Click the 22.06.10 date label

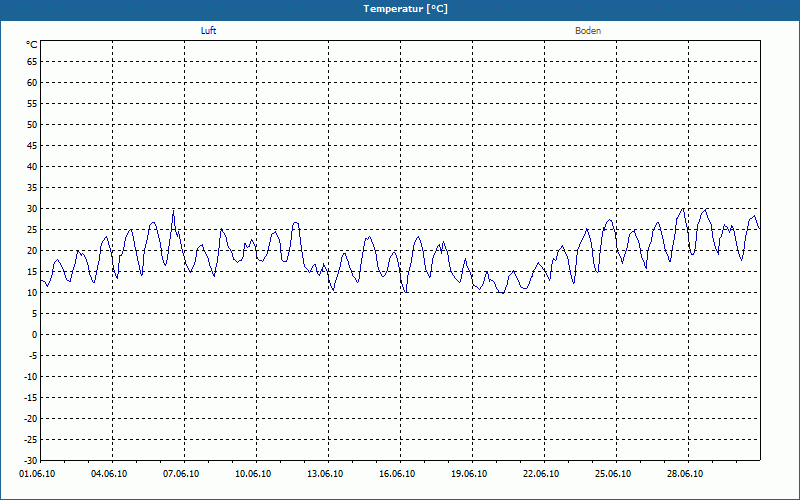pos(541,474)
